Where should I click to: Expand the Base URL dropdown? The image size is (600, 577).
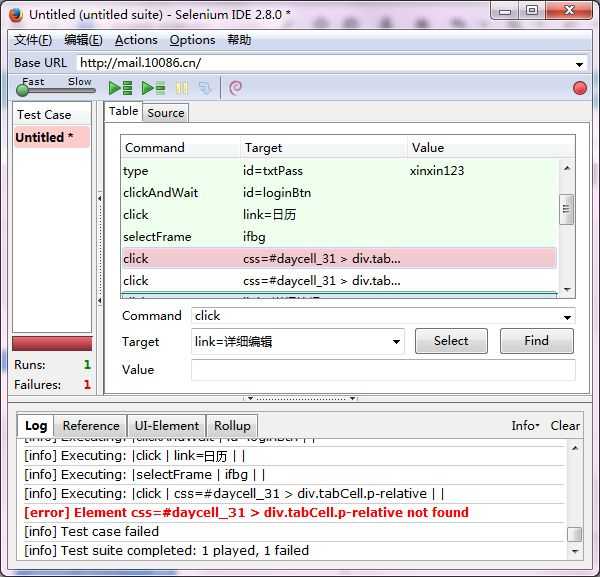[x=579, y=64]
